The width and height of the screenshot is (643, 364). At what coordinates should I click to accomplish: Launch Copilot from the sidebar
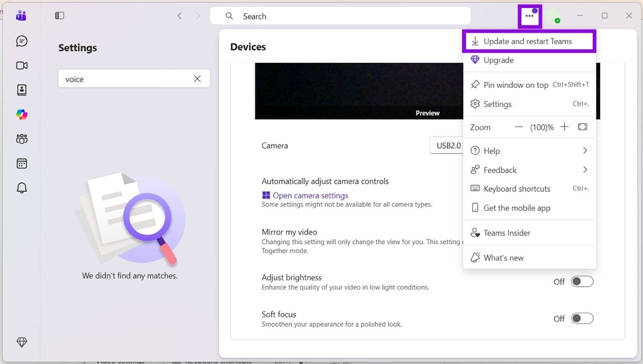pos(22,114)
